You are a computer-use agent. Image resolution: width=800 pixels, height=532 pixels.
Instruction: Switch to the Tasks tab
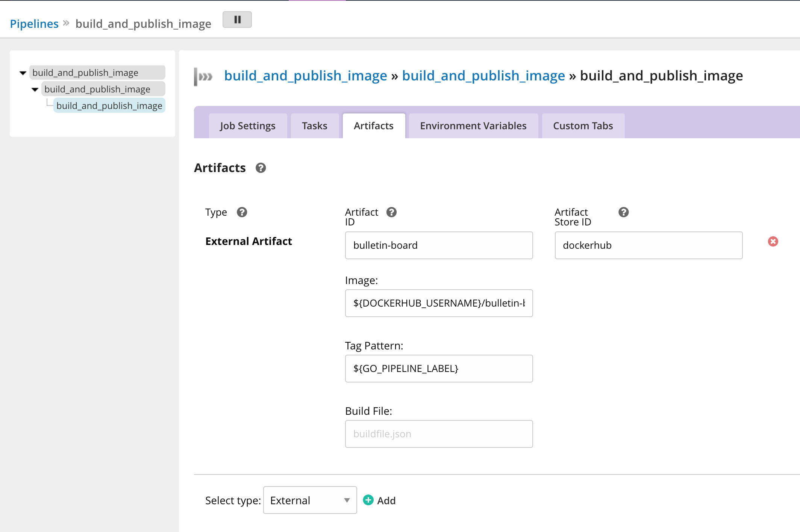(x=314, y=126)
